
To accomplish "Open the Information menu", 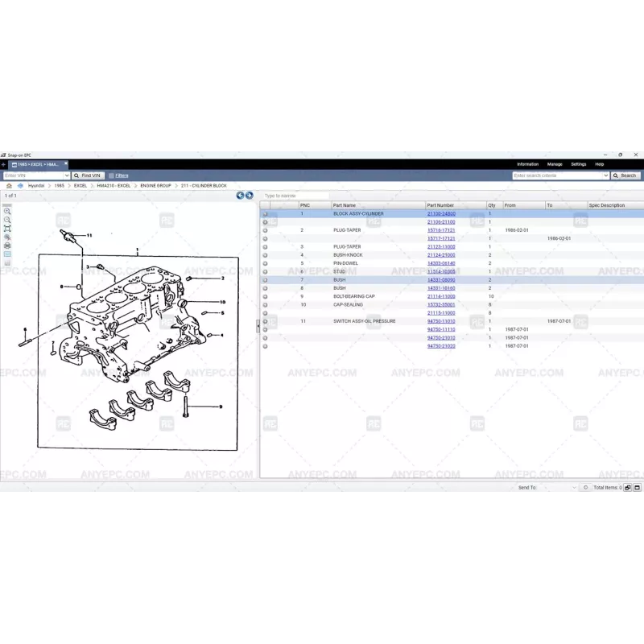I will 527,164.
